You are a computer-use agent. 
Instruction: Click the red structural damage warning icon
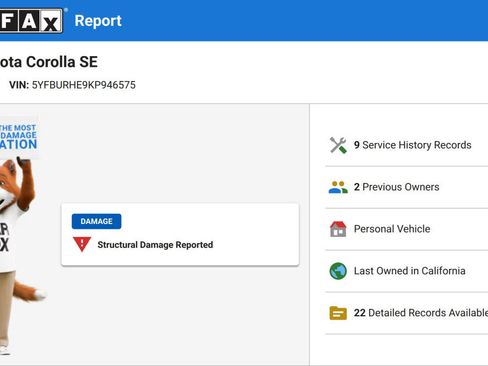coord(82,244)
